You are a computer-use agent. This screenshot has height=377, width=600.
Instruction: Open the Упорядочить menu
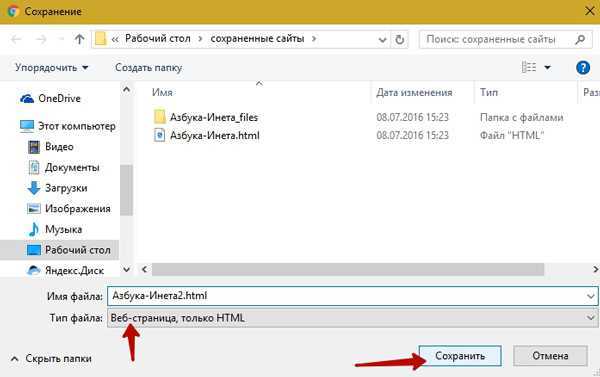[x=52, y=68]
